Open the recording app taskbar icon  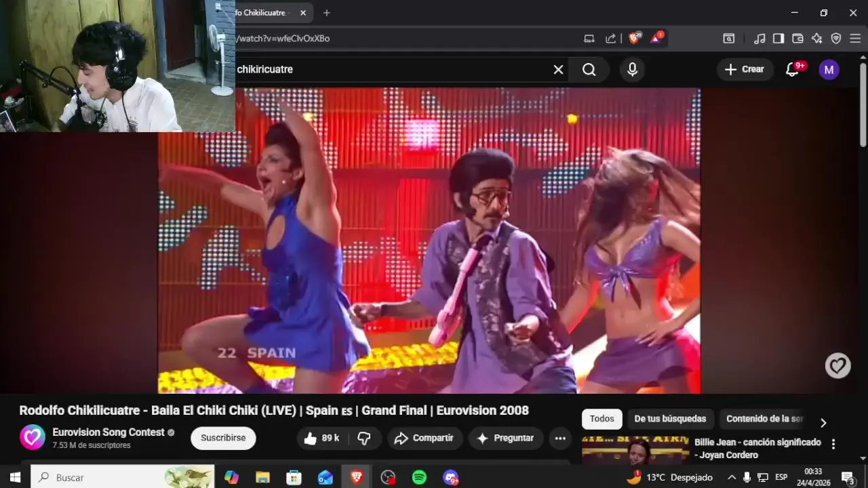[388, 477]
